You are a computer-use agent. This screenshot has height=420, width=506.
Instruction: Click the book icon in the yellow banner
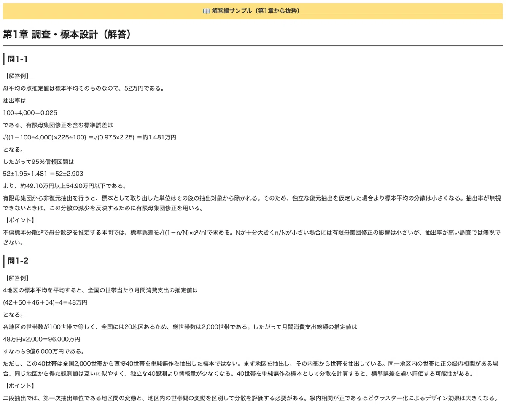[x=206, y=11]
